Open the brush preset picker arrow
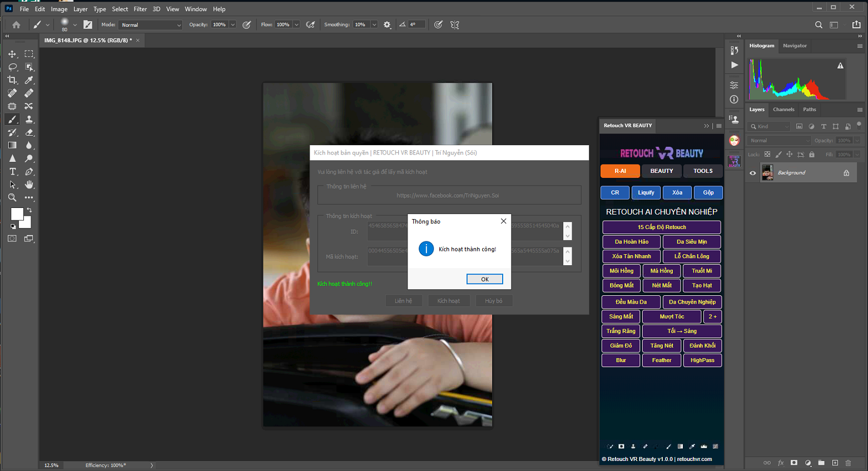Image resolution: width=868 pixels, height=471 pixels. click(x=75, y=24)
